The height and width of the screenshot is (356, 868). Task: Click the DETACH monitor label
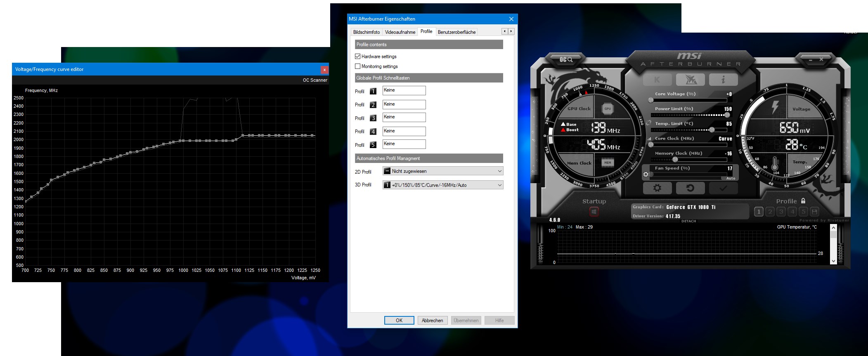[688, 221]
